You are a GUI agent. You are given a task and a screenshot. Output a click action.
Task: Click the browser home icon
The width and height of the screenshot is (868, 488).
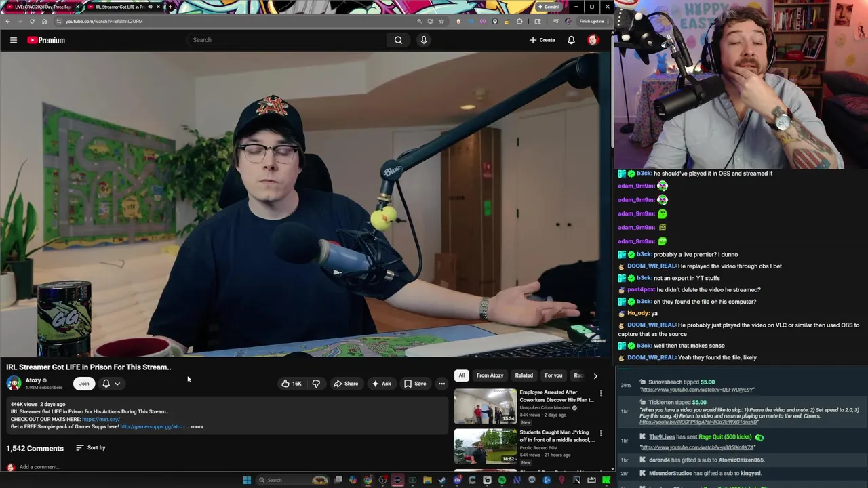(44, 21)
